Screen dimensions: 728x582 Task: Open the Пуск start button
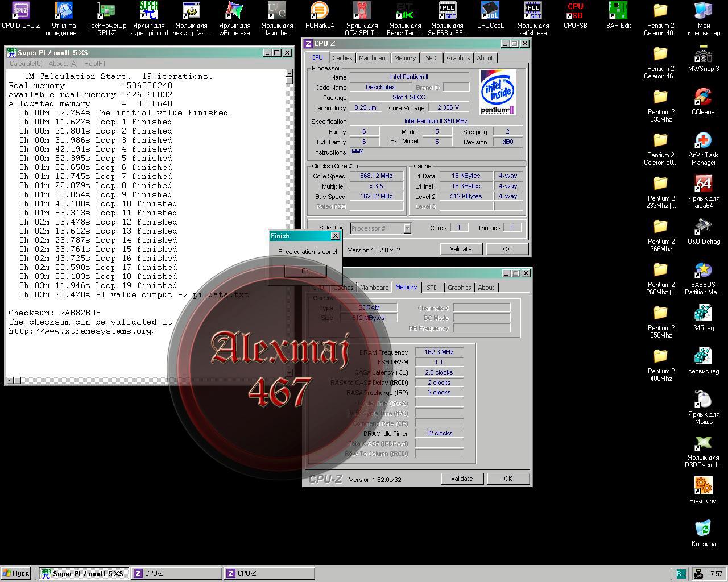click(16, 573)
